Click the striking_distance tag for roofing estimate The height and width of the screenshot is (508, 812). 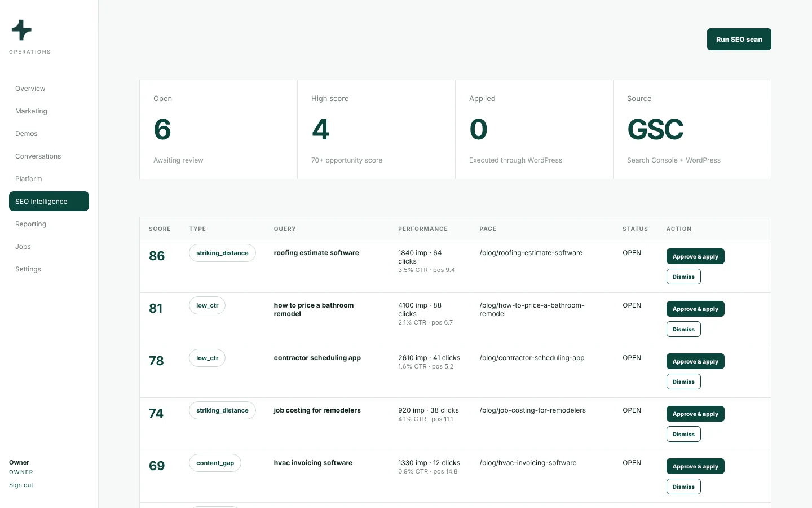click(222, 253)
